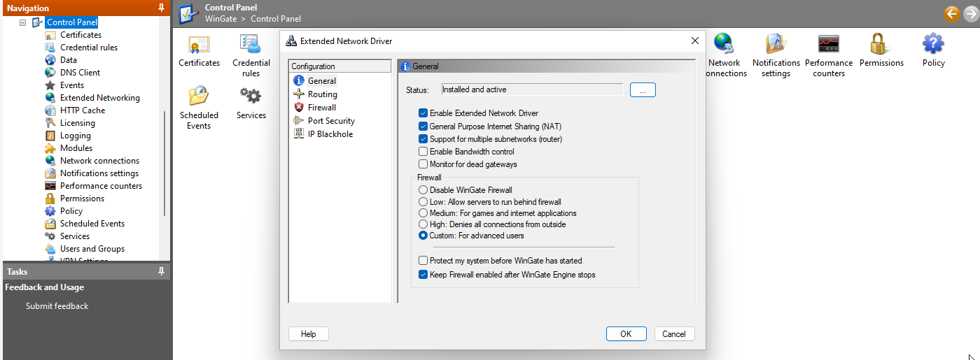Screen dimensions: 980x360
Task: Enable Bandwidth control checkbox
Action: point(423,152)
